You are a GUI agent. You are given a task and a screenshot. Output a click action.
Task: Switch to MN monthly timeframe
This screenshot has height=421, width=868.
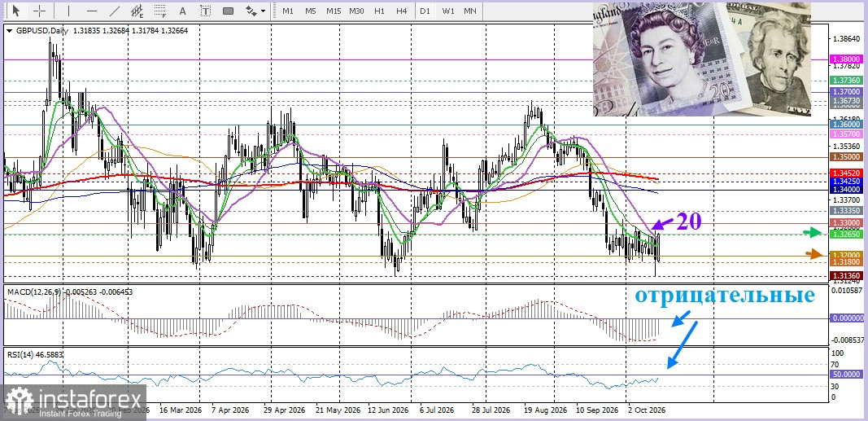pyautogui.click(x=470, y=11)
